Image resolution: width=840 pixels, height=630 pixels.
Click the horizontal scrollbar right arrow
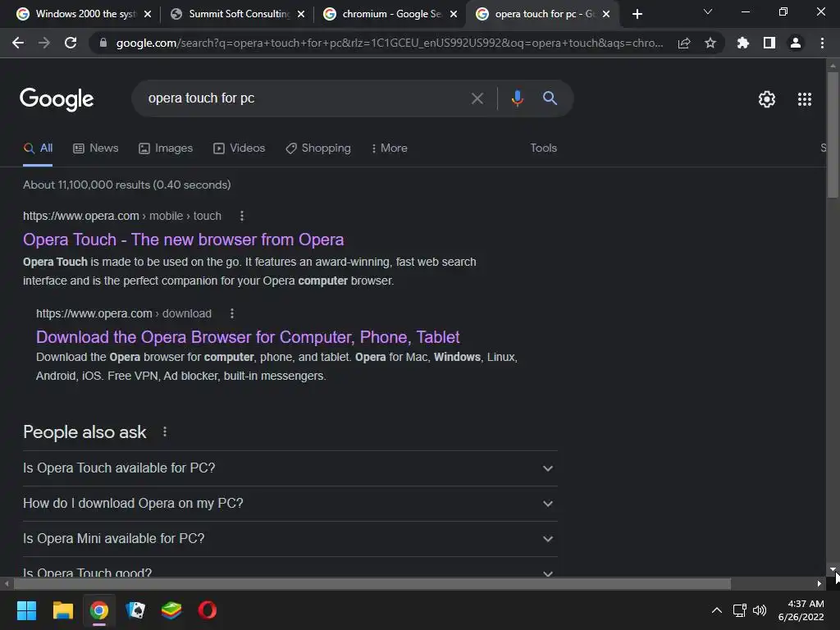[x=819, y=584]
